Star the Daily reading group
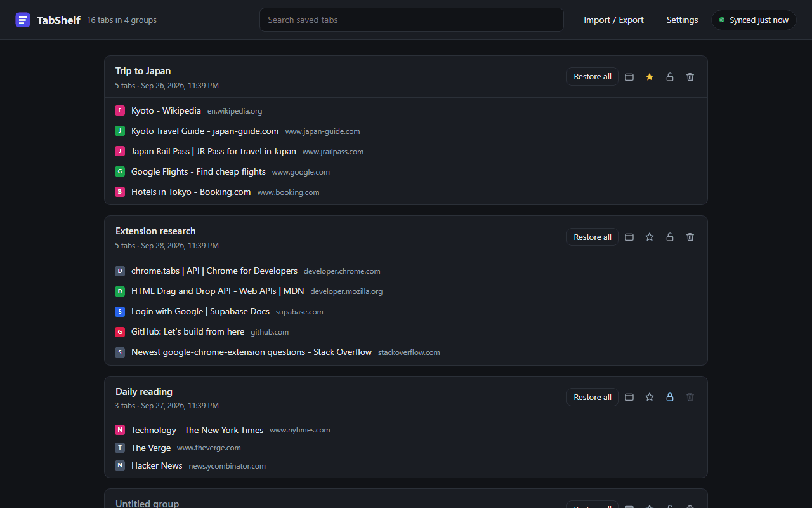The width and height of the screenshot is (812, 508). pos(650,397)
